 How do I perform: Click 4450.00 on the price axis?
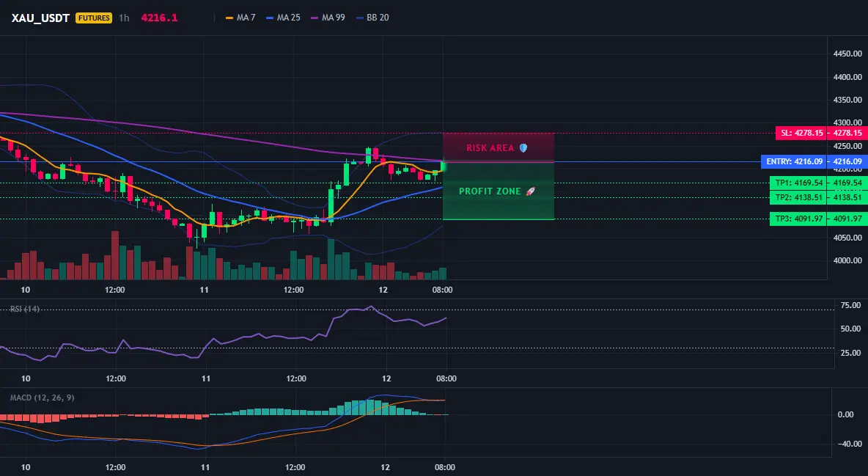[x=847, y=54]
